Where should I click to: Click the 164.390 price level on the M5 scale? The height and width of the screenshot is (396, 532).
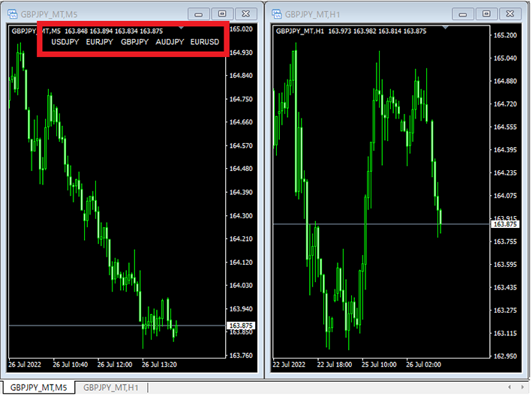click(241, 192)
